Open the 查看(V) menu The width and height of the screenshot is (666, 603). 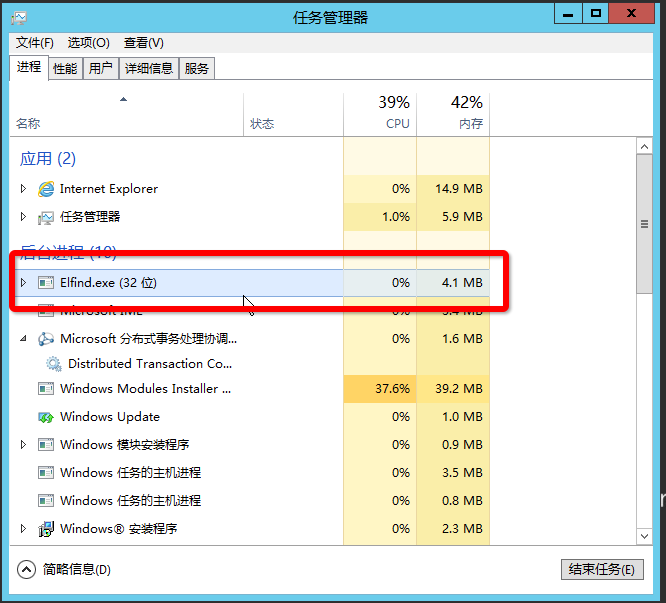pyautogui.click(x=144, y=43)
